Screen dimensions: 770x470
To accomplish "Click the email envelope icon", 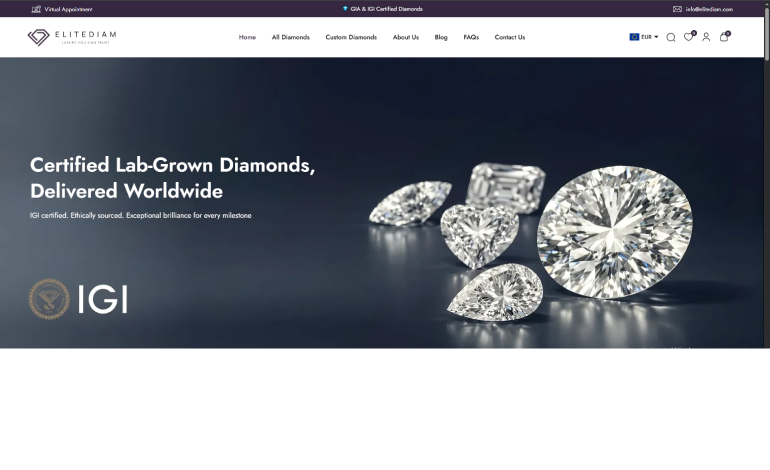I will point(677,9).
